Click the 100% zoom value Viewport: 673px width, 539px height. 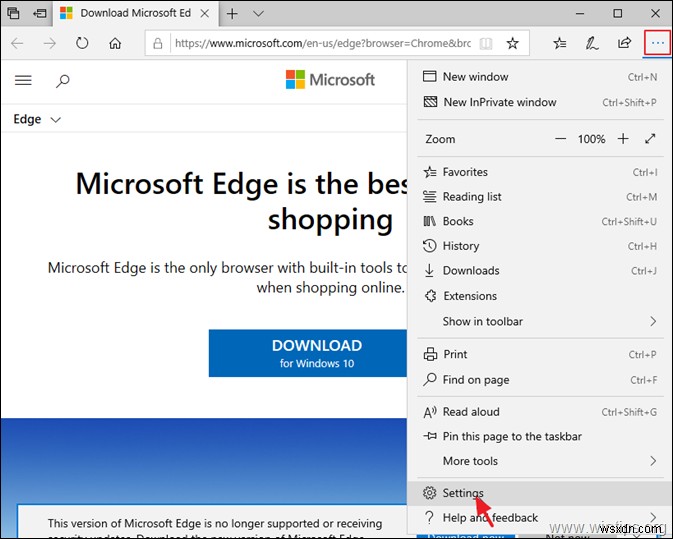point(591,139)
